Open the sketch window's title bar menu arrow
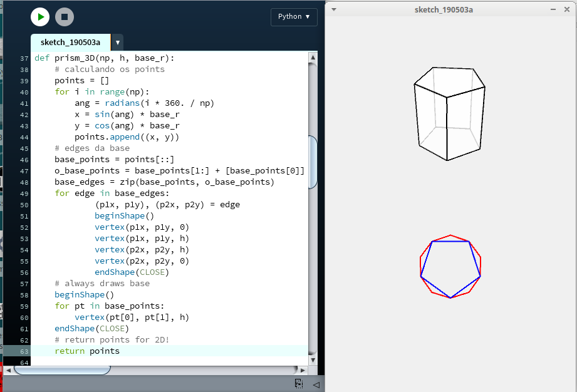 click(334, 9)
